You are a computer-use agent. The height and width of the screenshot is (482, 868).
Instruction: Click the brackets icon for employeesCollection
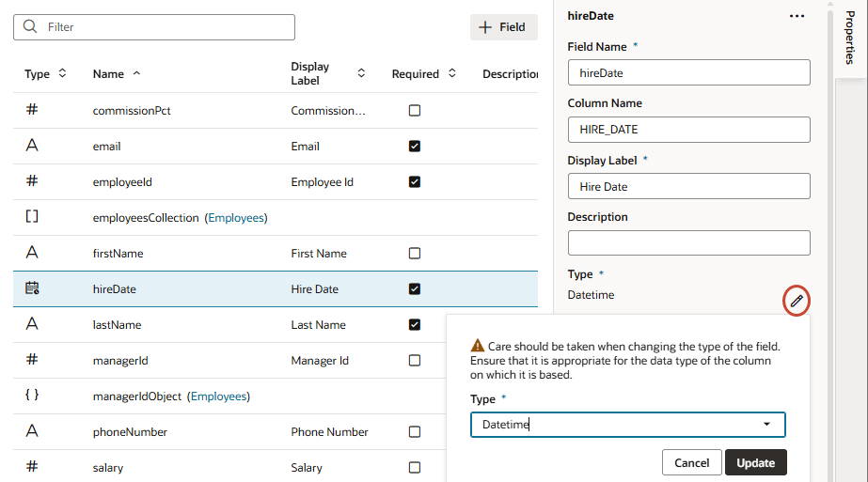[x=32, y=217]
